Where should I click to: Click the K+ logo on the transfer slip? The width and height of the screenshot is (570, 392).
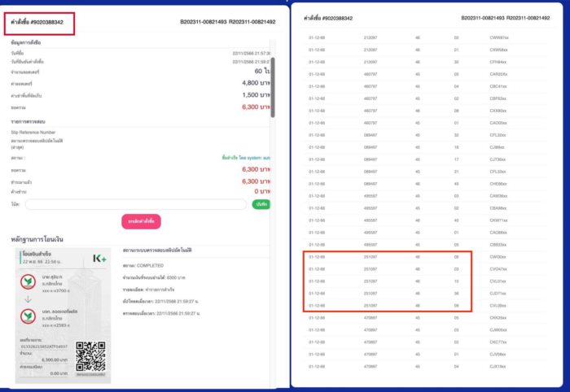coord(100,259)
